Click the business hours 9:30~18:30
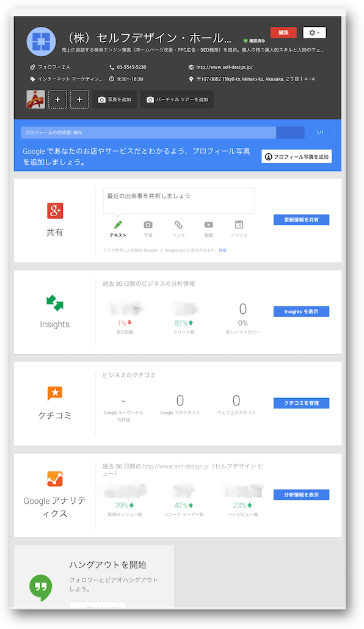 (130, 79)
